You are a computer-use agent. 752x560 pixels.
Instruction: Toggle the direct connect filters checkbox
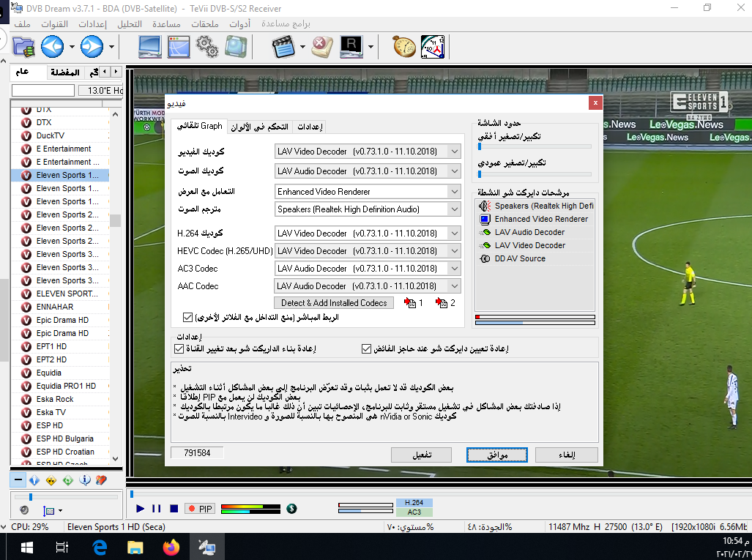(x=187, y=318)
